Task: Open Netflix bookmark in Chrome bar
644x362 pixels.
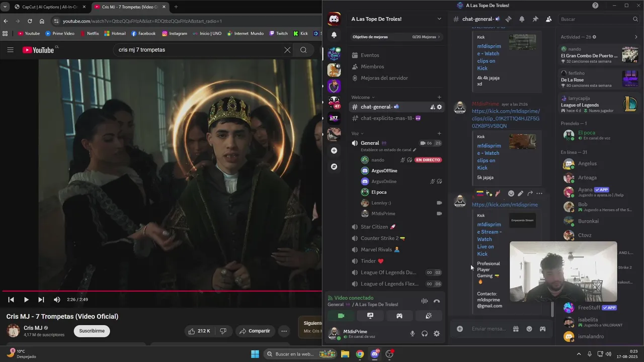Action: (x=89, y=34)
